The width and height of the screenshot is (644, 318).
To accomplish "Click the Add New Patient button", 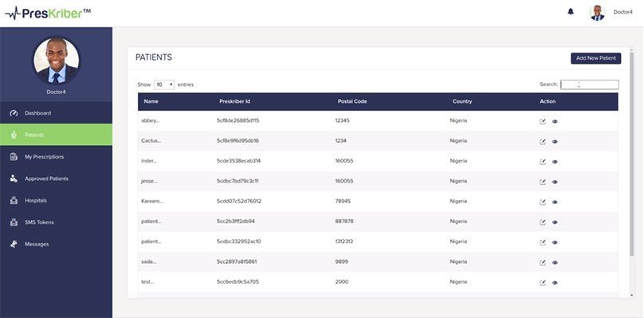I will [596, 58].
